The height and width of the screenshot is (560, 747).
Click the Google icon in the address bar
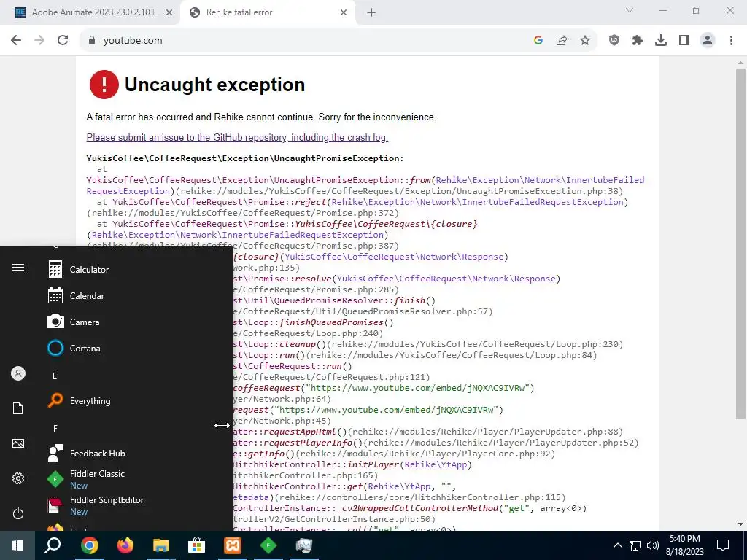coord(538,41)
